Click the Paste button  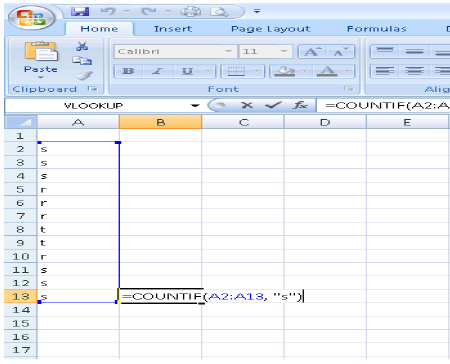click(x=41, y=59)
